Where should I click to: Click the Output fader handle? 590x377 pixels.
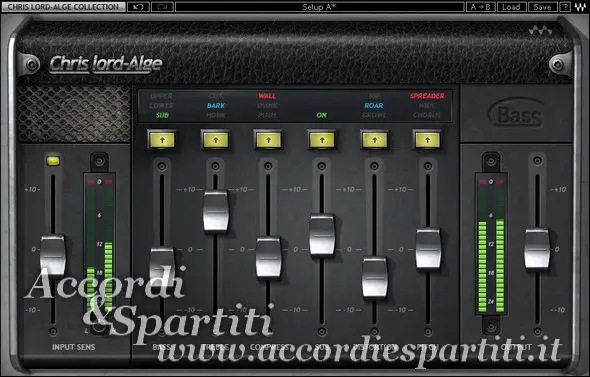537,249
